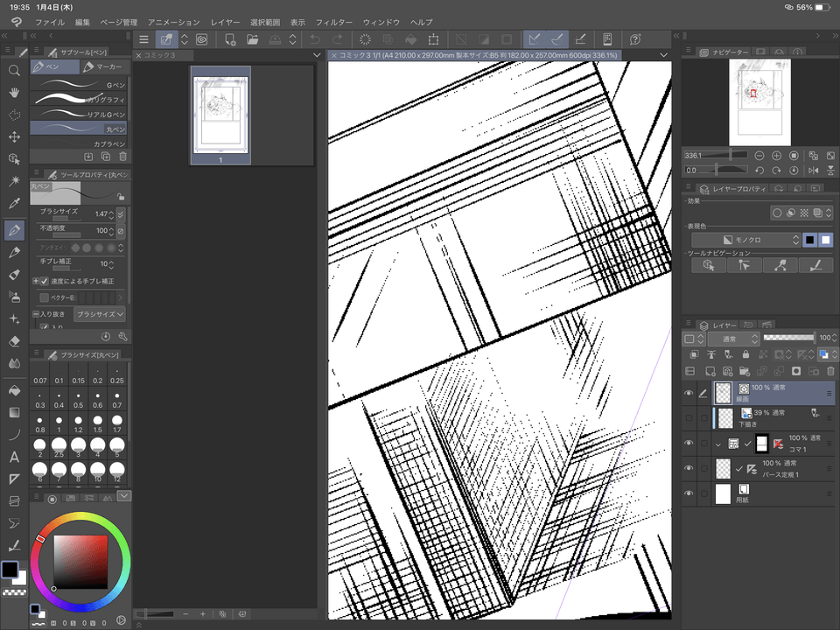Select the Magnifier zoom tool
The width and height of the screenshot is (840, 630).
[x=14, y=70]
